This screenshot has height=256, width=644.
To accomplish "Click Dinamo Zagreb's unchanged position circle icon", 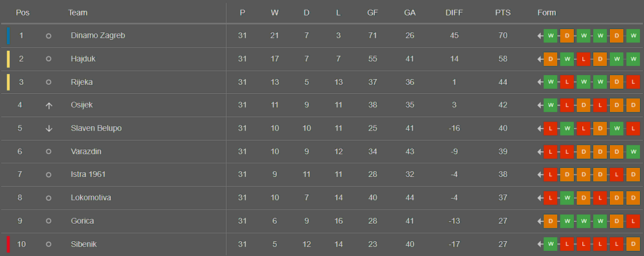I will pyautogui.click(x=48, y=36).
